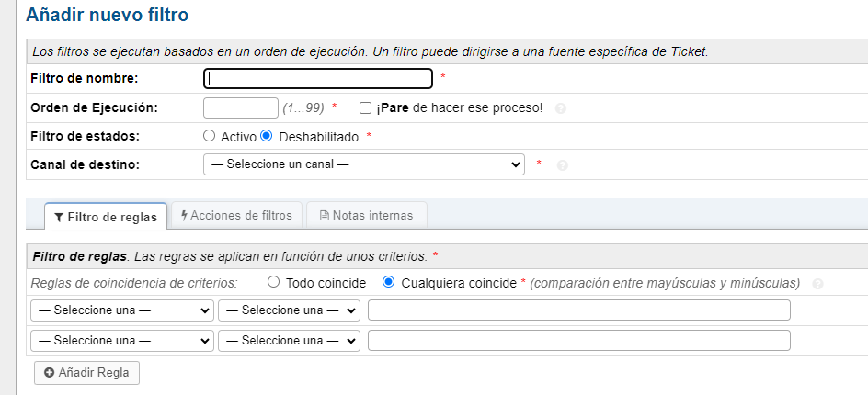Click the note icon on Notas internas tab
868x395 pixels.
coord(324,216)
